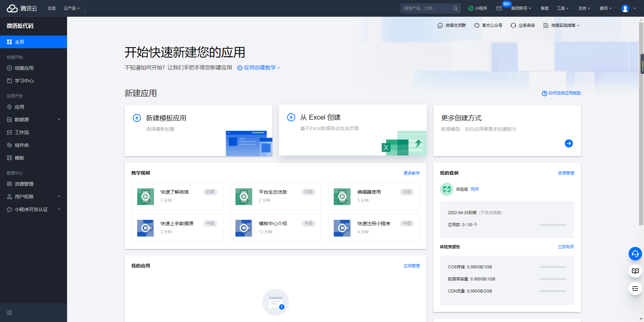Open 资源管理 in the sidebar

34,184
